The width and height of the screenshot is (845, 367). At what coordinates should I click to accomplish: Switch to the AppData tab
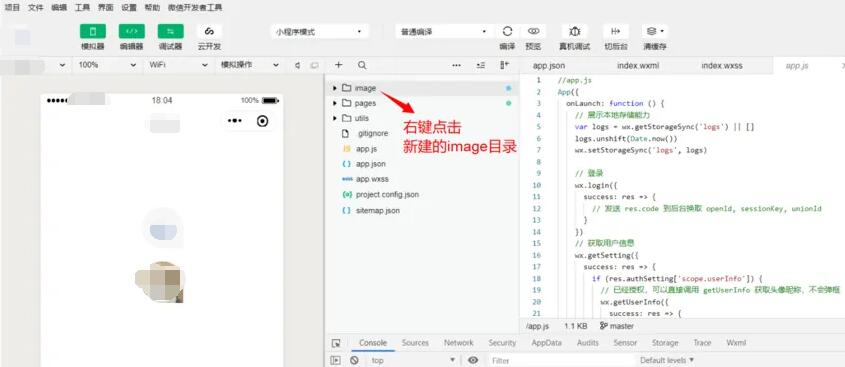pos(546,343)
